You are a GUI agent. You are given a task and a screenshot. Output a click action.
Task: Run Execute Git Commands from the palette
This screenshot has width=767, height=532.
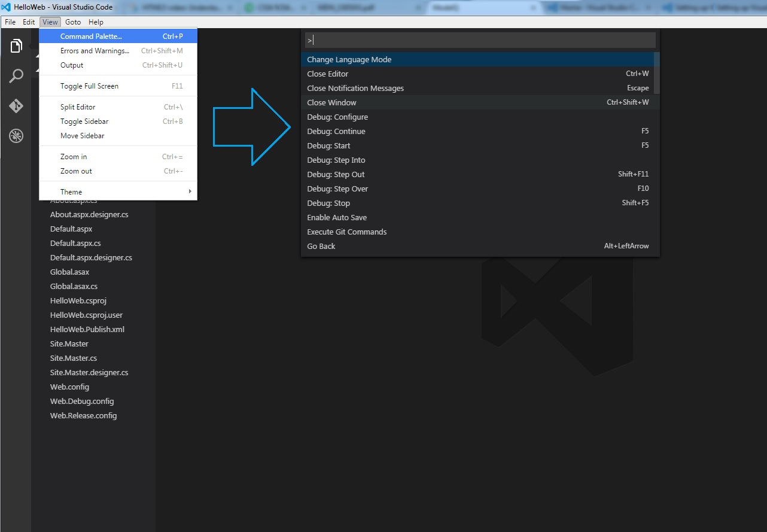[x=346, y=232]
